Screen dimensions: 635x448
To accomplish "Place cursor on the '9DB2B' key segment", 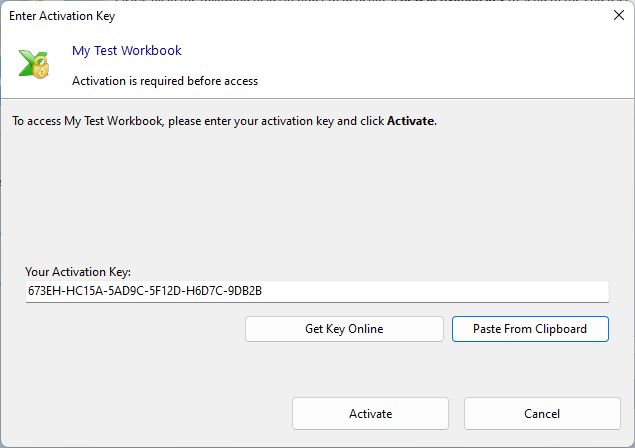I will [257, 291].
